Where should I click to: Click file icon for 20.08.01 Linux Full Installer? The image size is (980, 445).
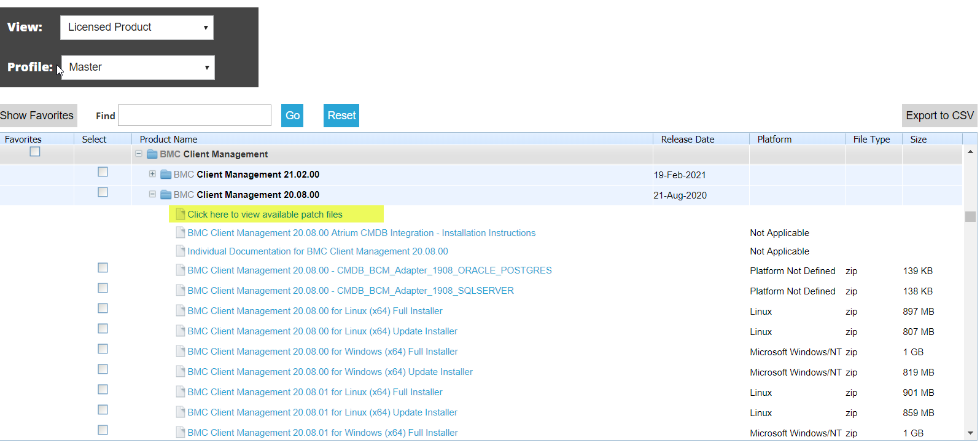(x=181, y=392)
